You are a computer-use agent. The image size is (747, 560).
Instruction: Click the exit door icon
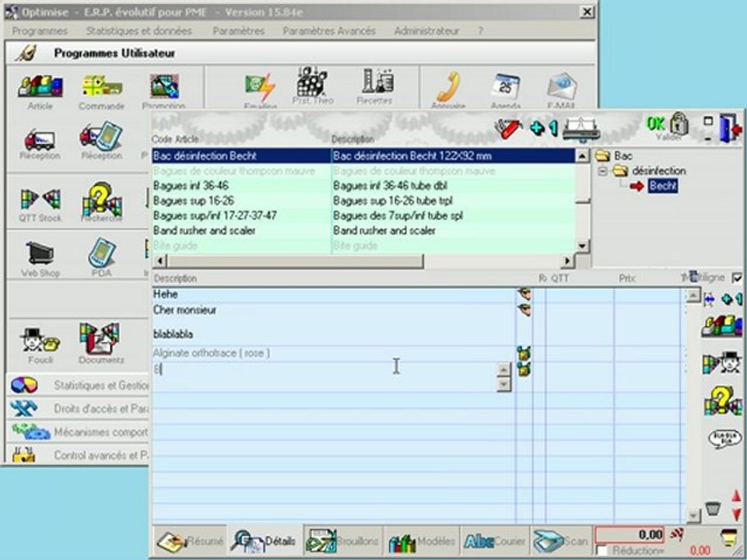(730, 128)
